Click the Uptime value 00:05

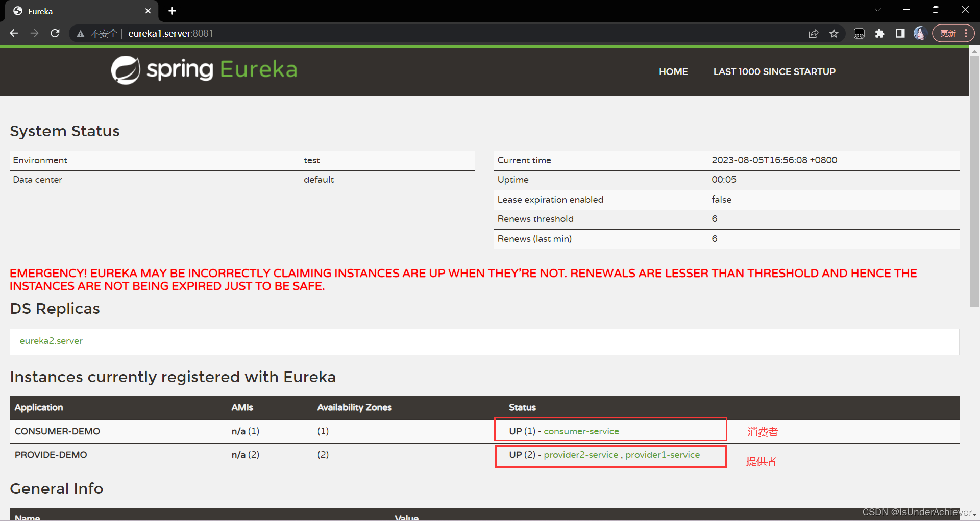click(724, 180)
